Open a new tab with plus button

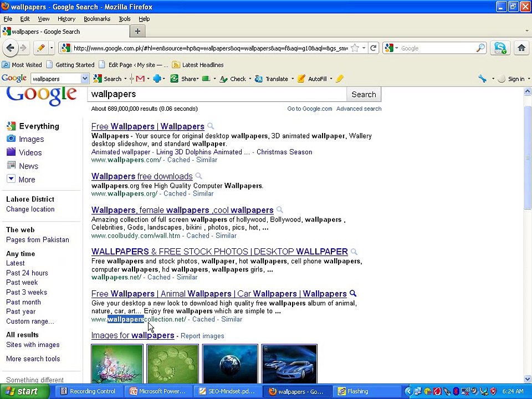(137, 31)
